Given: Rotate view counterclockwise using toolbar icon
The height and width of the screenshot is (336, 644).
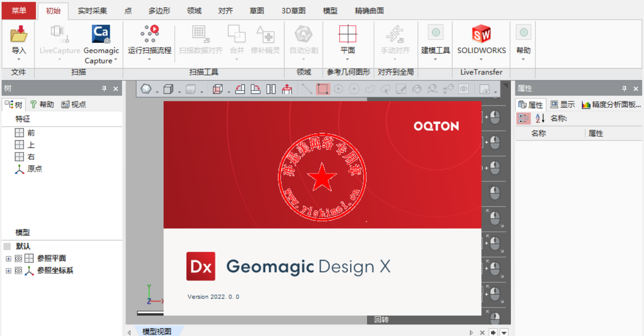Looking at the screenshot, I should (240, 89).
